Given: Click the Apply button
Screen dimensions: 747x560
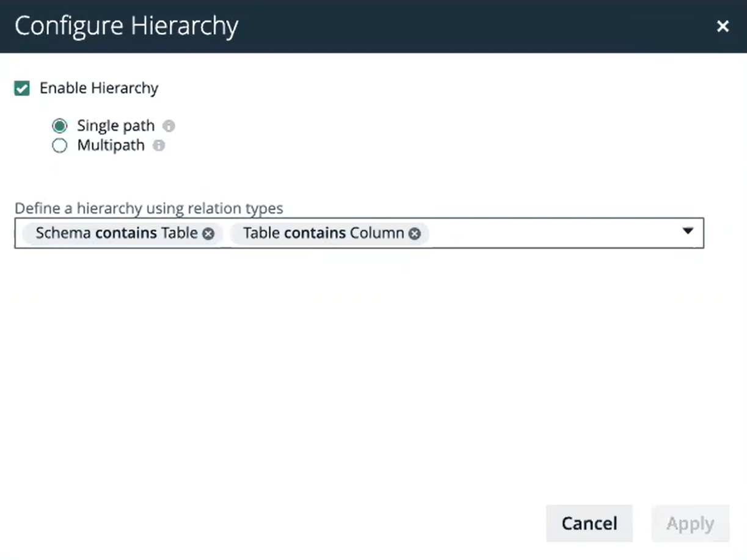Looking at the screenshot, I should [690, 523].
